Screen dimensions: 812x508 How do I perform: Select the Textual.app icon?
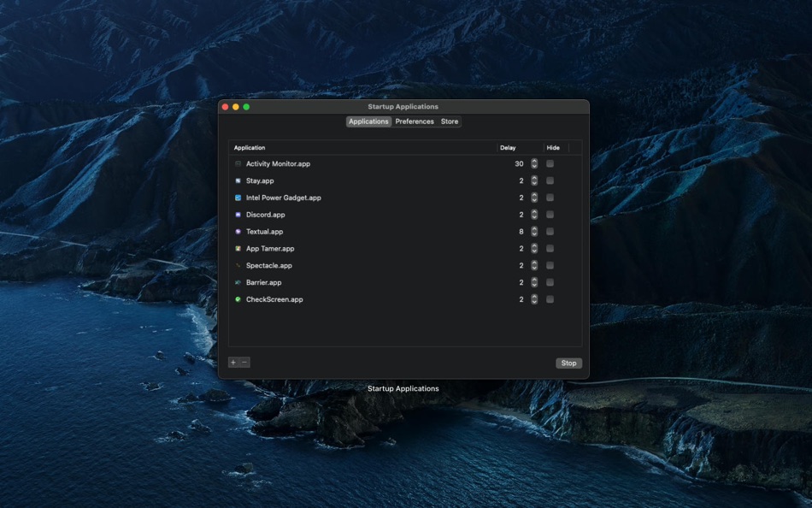point(238,232)
